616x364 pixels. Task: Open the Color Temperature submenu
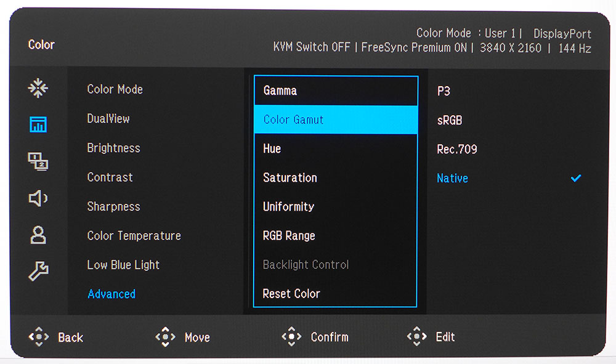pos(134,236)
